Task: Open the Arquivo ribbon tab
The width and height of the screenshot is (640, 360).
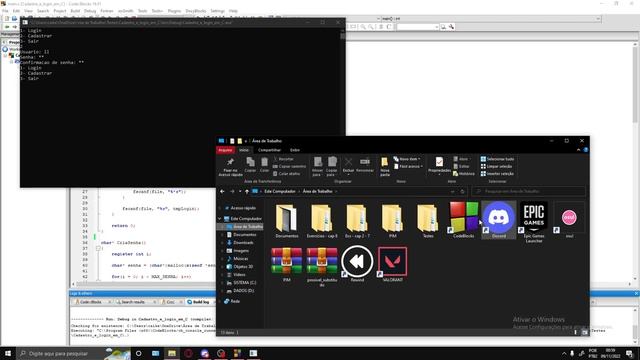Action: (x=225, y=150)
